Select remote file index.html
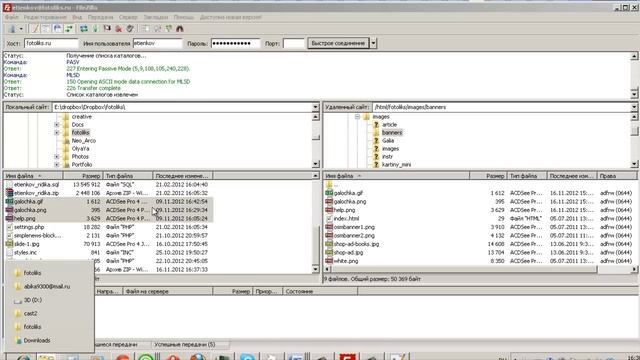The height and width of the screenshot is (360, 640). [347, 218]
